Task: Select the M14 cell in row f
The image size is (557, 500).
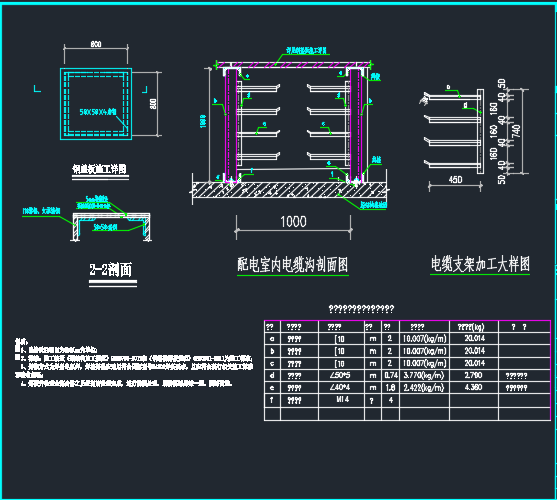Action: point(342,399)
